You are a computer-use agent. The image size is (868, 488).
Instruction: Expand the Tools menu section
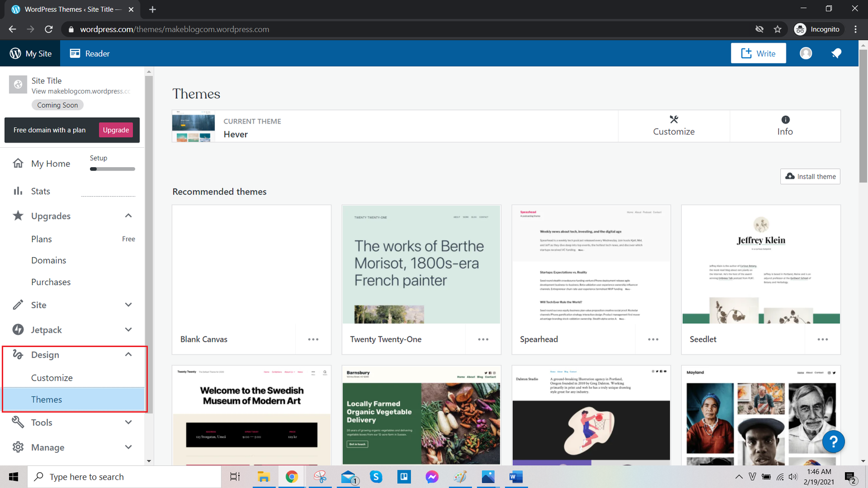tap(128, 422)
